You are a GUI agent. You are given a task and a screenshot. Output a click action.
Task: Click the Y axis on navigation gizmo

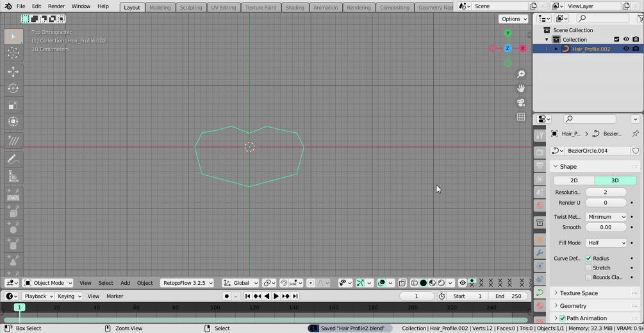tap(508, 33)
